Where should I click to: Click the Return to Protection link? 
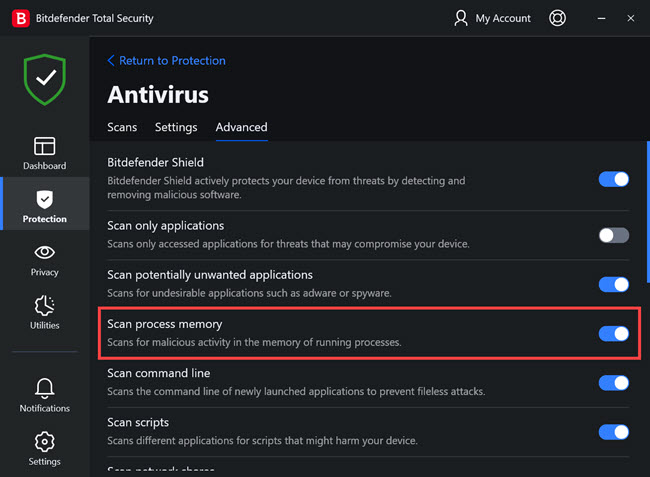click(166, 61)
